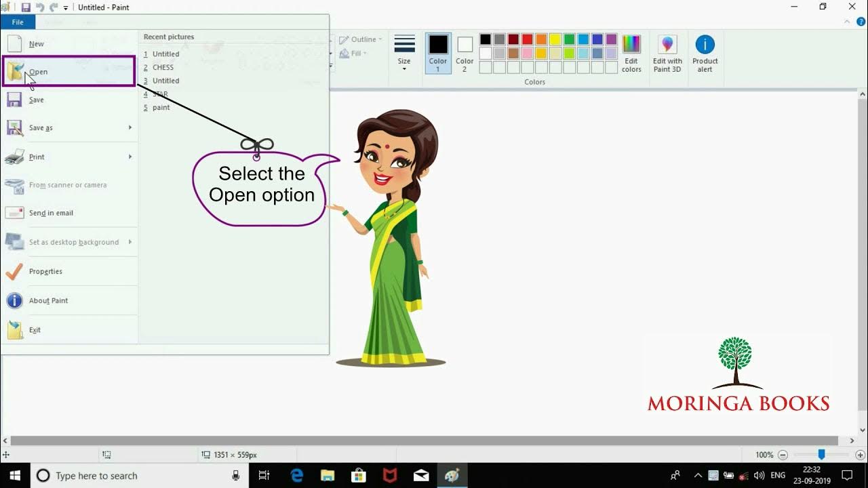Image resolution: width=868 pixels, height=488 pixels.
Task: Pick the brown color swatch
Action: pos(513,54)
